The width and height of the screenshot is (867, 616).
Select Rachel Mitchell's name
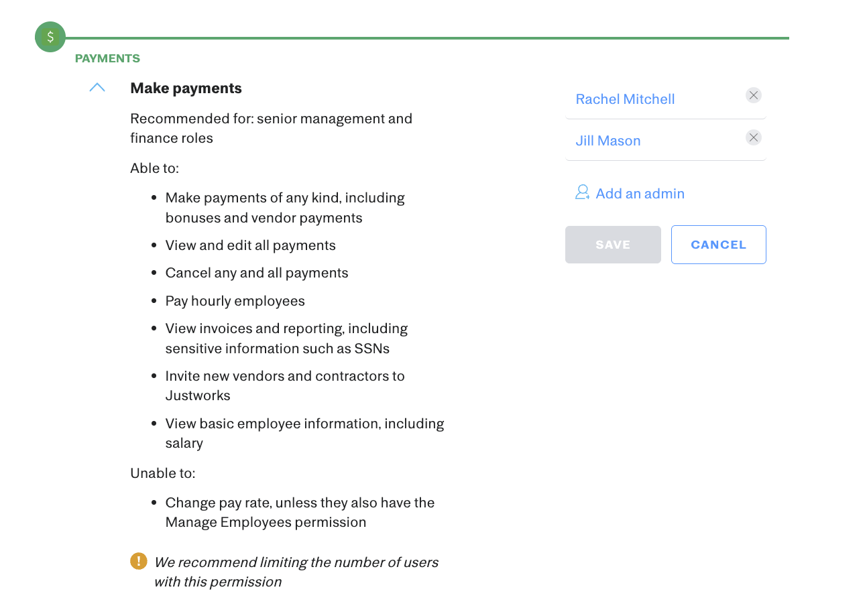coord(625,99)
